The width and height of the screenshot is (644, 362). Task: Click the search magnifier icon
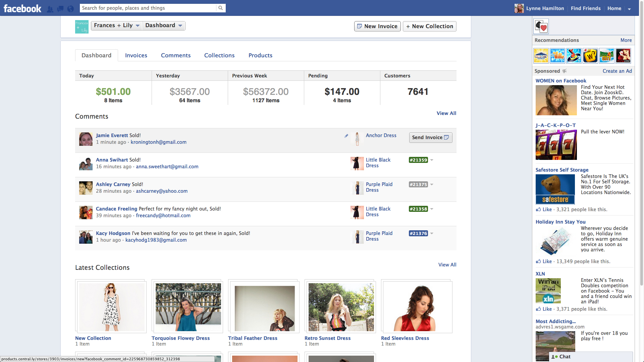coord(220,8)
